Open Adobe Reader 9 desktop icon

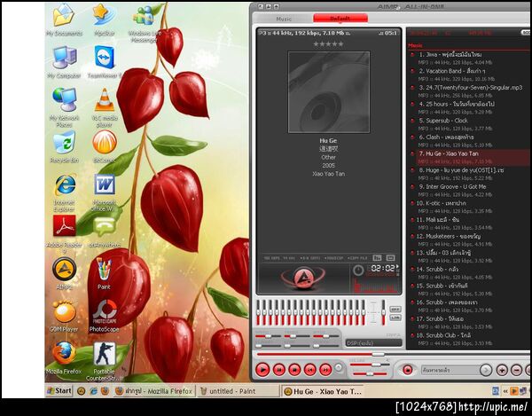[64, 235]
